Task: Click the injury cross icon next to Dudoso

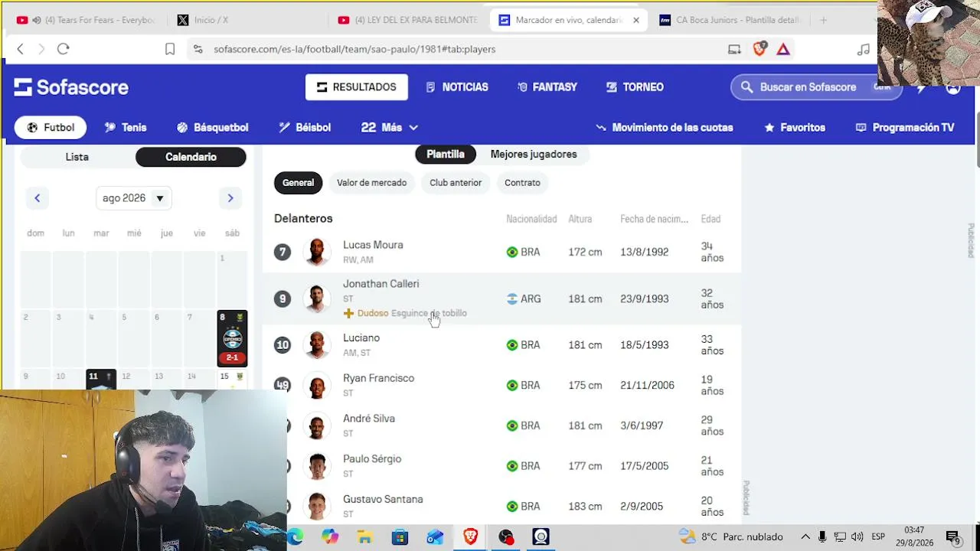Action: point(348,313)
